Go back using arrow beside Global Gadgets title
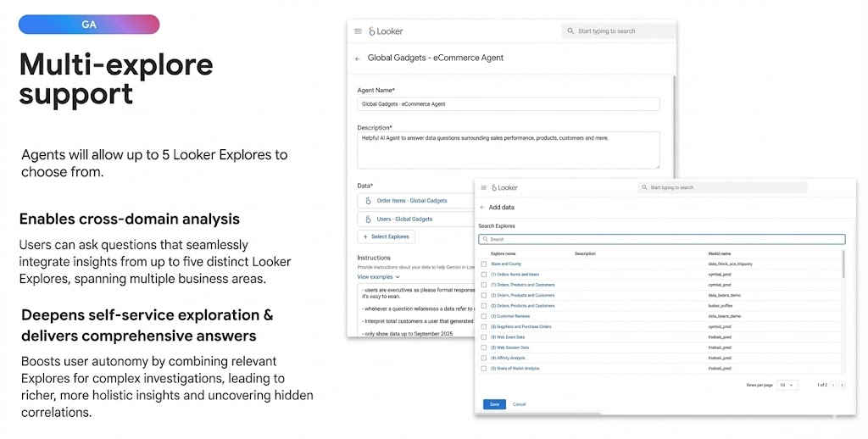This screenshot has height=439, width=868. (358, 58)
